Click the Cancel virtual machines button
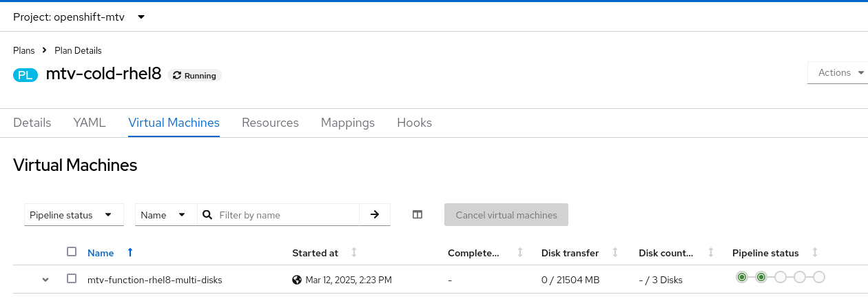This screenshot has height=297, width=868. (506, 215)
